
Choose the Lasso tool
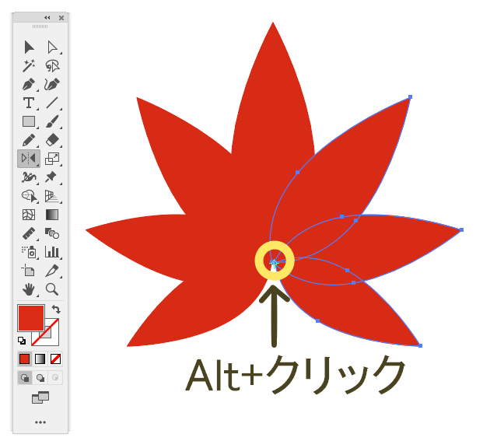click(x=52, y=65)
